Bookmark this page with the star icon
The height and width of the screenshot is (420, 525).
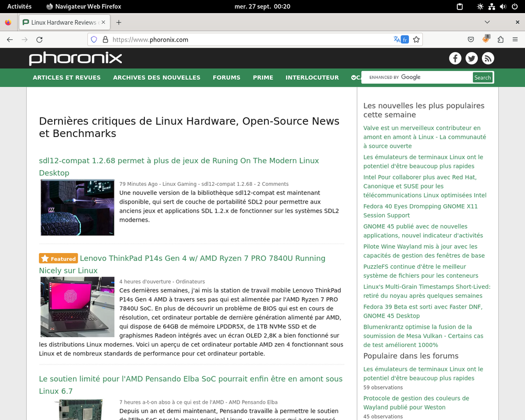[x=416, y=39]
